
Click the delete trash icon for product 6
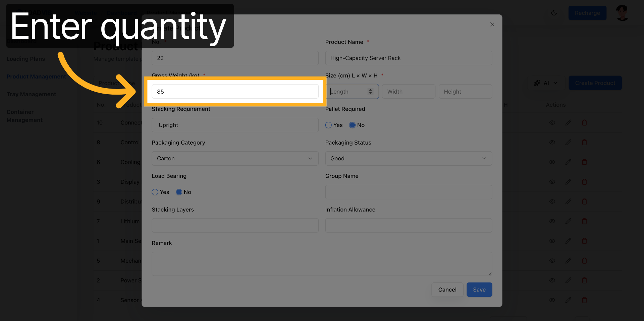pyautogui.click(x=584, y=162)
